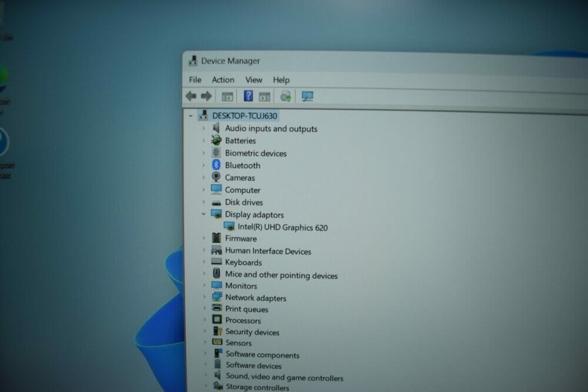Screen dimensions: 588x392
Task: Open the Help menu
Action: pyautogui.click(x=281, y=80)
